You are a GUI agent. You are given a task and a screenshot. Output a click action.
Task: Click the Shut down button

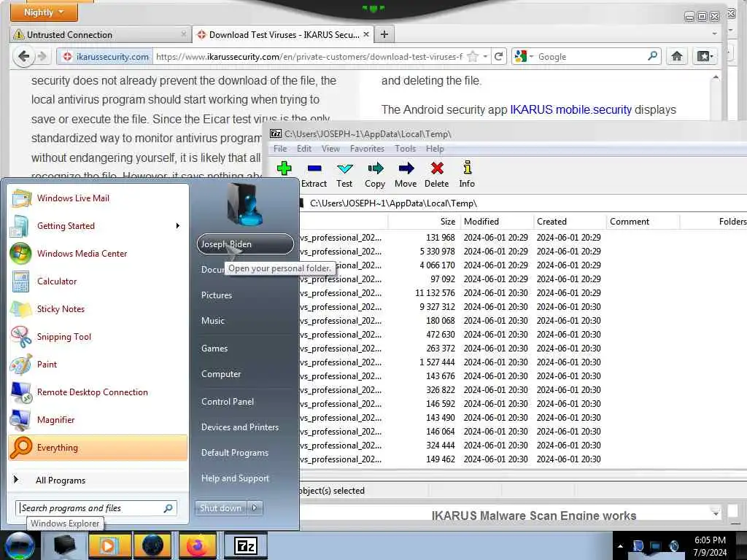220,508
